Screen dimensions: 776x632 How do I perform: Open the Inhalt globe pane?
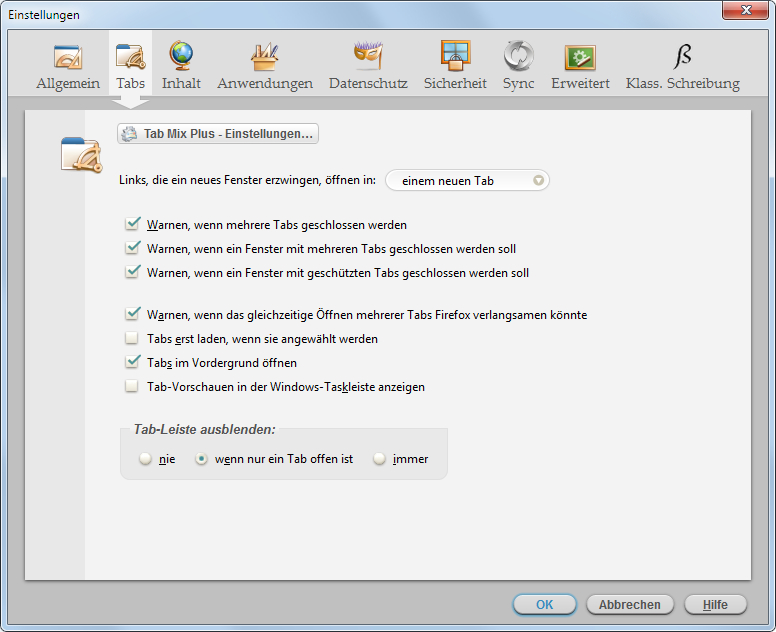point(181,66)
